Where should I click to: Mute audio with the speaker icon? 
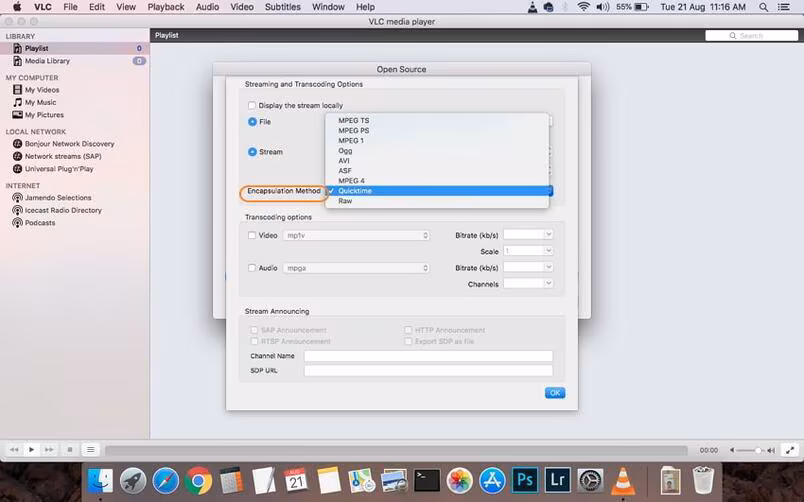[732, 450]
